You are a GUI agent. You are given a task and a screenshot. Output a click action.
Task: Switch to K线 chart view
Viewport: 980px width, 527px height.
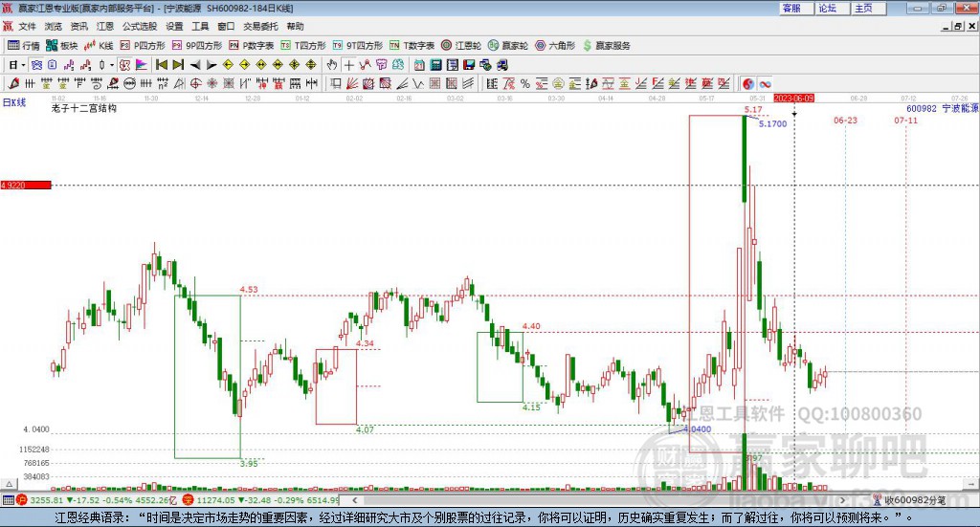(x=99, y=46)
